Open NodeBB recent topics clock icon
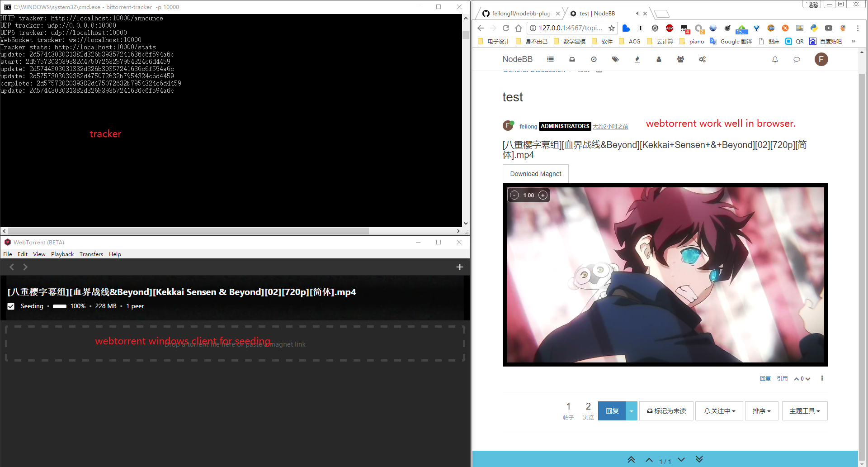Viewport: 868px width, 467px height. point(594,59)
